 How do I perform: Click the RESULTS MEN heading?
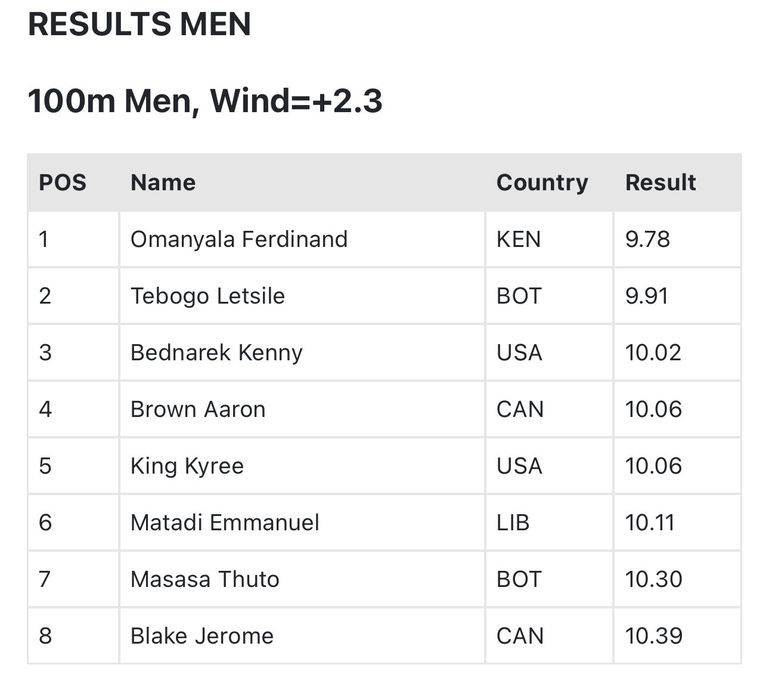click(x=139, y=25)
